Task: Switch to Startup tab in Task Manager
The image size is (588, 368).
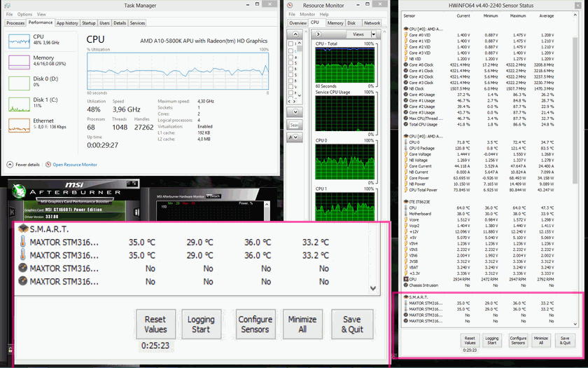Action: 88,23
